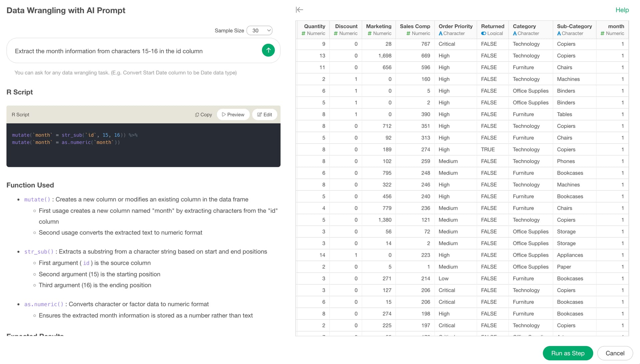Click the as.numeric() function link

[44, 304]
